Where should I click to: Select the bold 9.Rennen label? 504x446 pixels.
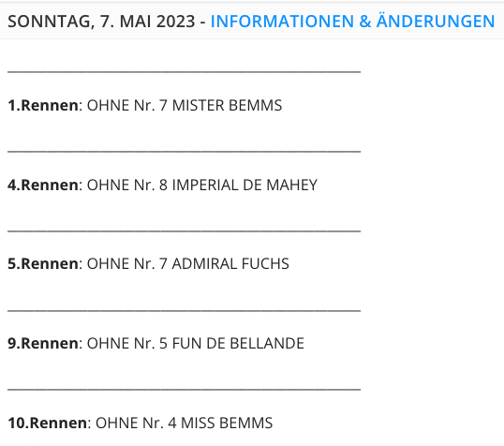pos(43,343)
